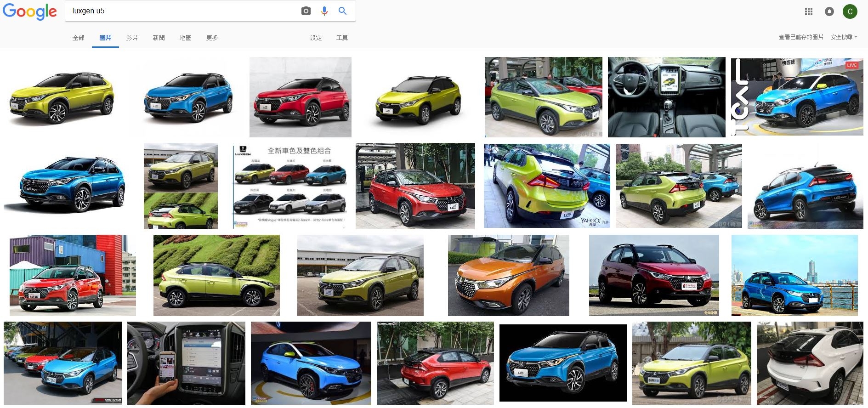Open two stacked green car photos thumbnail
This screenshot has width=868, height=408.
181,186
